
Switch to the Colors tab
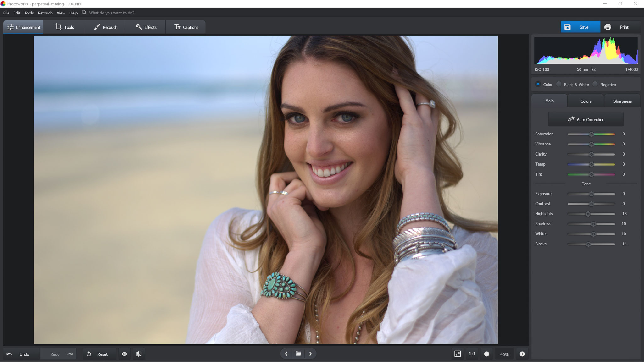[585, 101]
